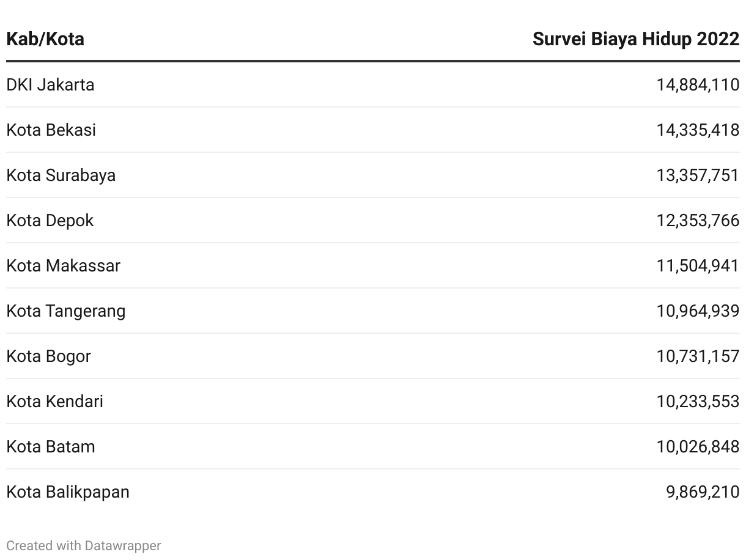
Task: Select the Kota Bekasi row label
Action: coord(51,130)
